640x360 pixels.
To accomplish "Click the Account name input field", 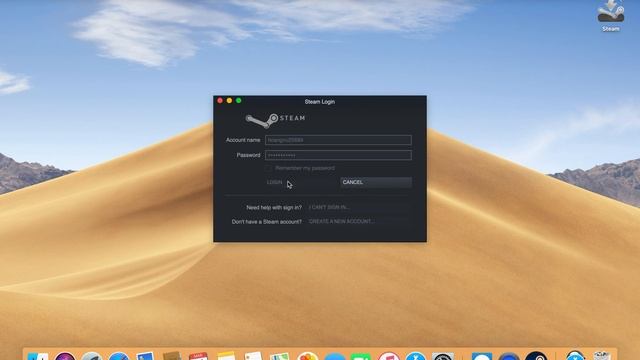I will click(338, 140).
